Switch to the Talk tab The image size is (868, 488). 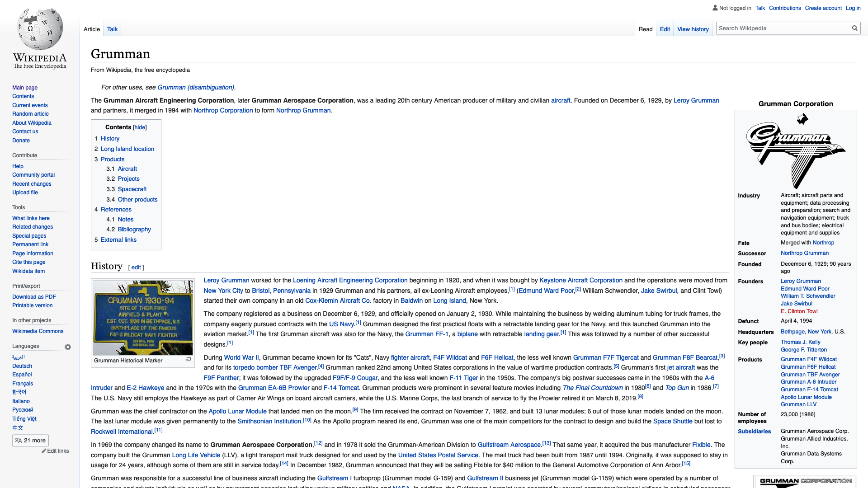[112, 29]
